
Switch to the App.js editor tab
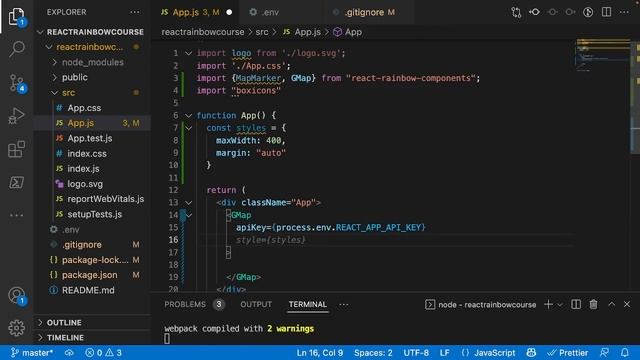point(196,12)
